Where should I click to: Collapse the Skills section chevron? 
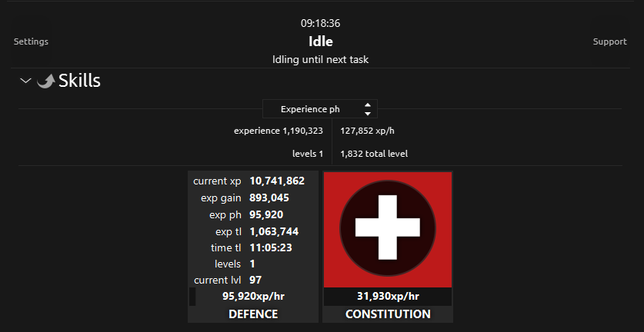point(25,81)
